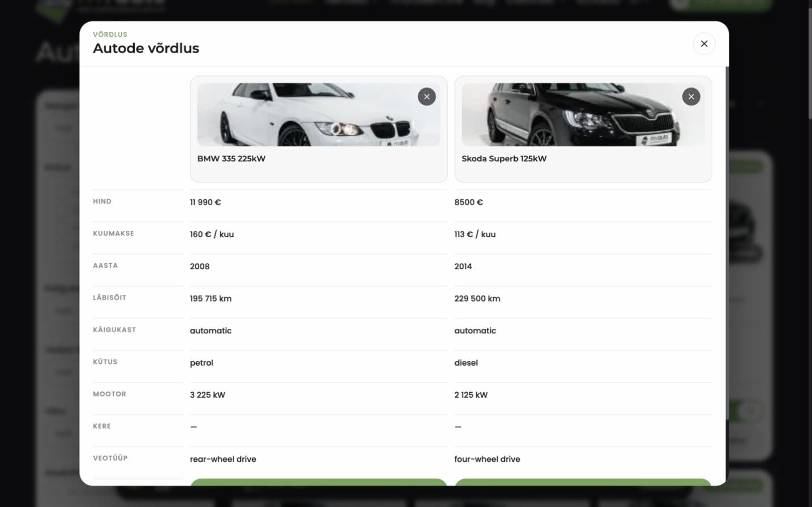The image size is (812, 507).
Task: Remove BMW 335 from comparison
Action: [x=427, y=97]
